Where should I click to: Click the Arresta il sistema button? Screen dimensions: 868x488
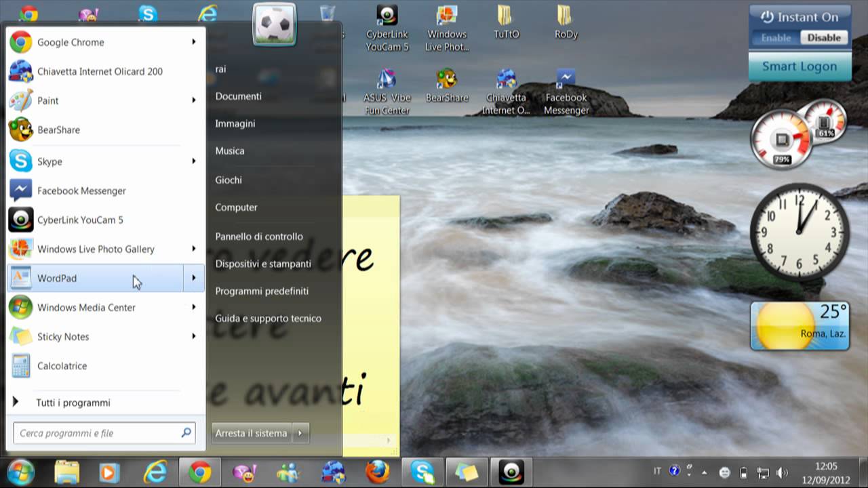pos(252,433)
